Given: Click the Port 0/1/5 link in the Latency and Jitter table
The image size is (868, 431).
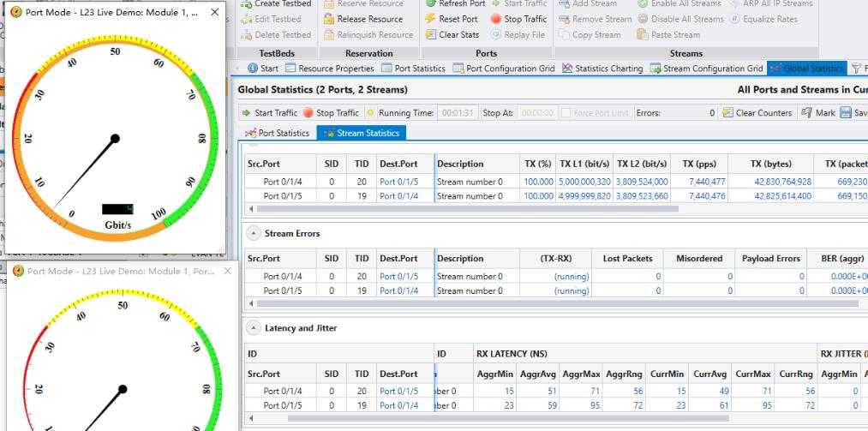Looking at the screenshot, I should (398, 392).
